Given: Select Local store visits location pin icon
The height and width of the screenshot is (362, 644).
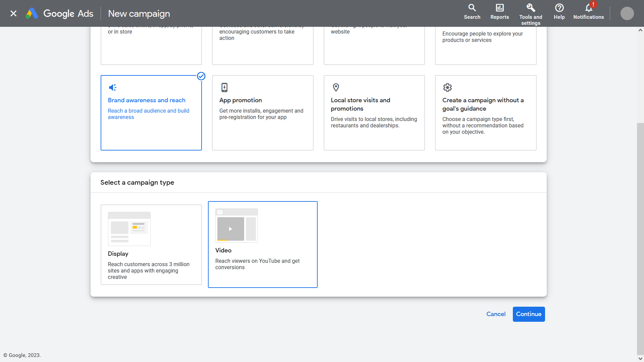Looking at the screenshot, I should (336, 87).
